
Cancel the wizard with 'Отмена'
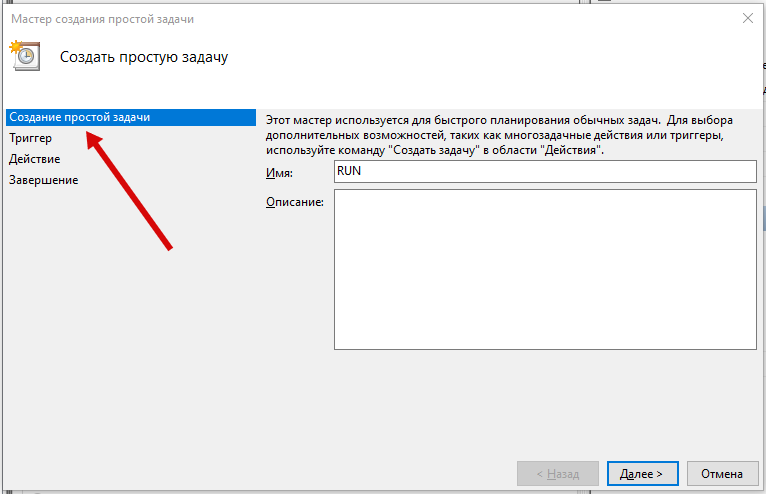pos(721,473)
